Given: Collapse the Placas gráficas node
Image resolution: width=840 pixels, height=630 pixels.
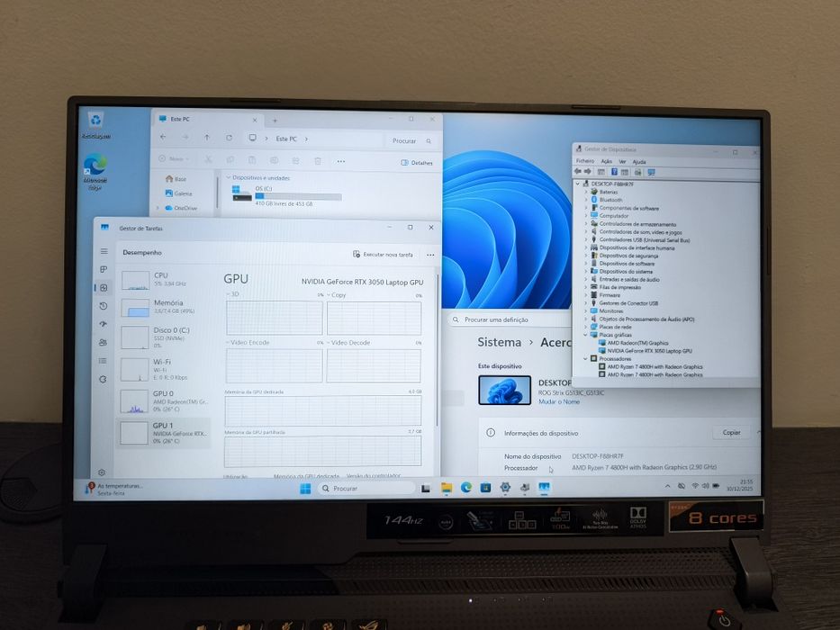Looking at the screenshot, I should 585,334.
